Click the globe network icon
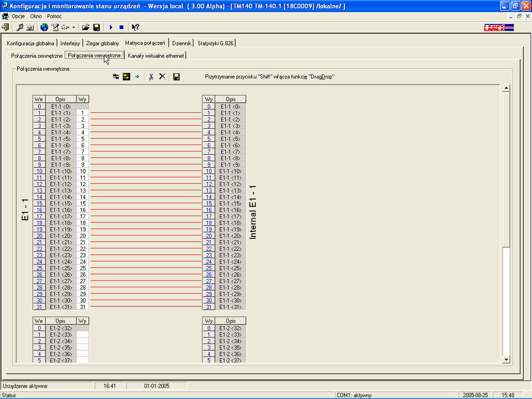The height and width of the screenshot is (399, 532). coord(44,27)
